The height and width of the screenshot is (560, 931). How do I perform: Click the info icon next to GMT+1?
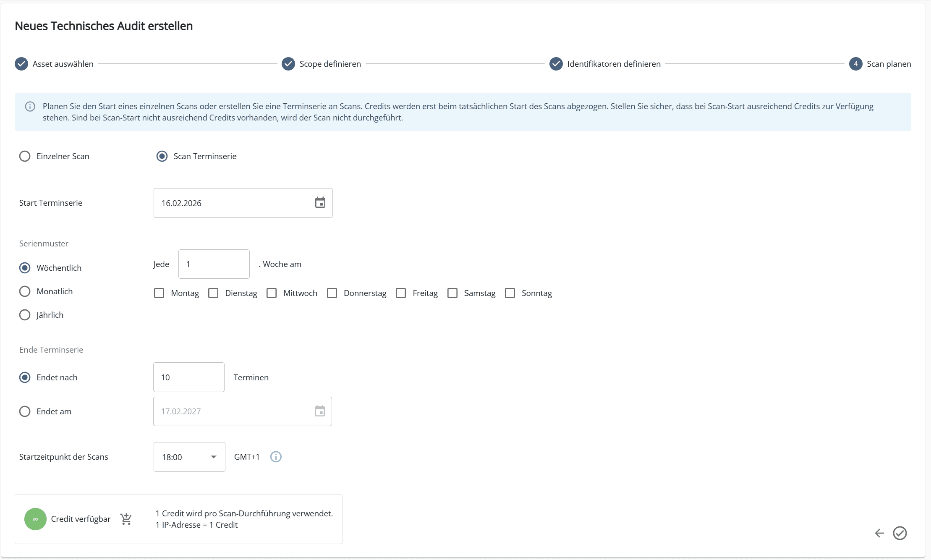[276, 457]
